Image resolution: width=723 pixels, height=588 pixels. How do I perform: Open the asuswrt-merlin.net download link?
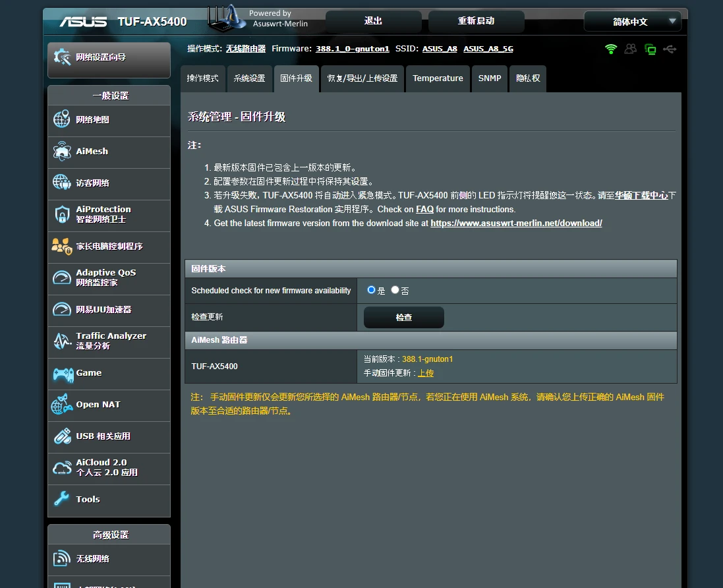[517, 223]
